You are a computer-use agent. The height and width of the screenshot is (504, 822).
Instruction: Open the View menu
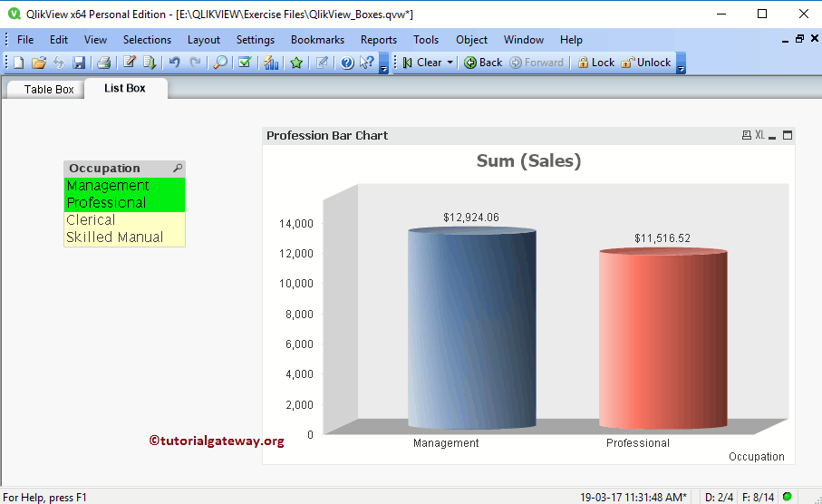[x=95, y=40]
